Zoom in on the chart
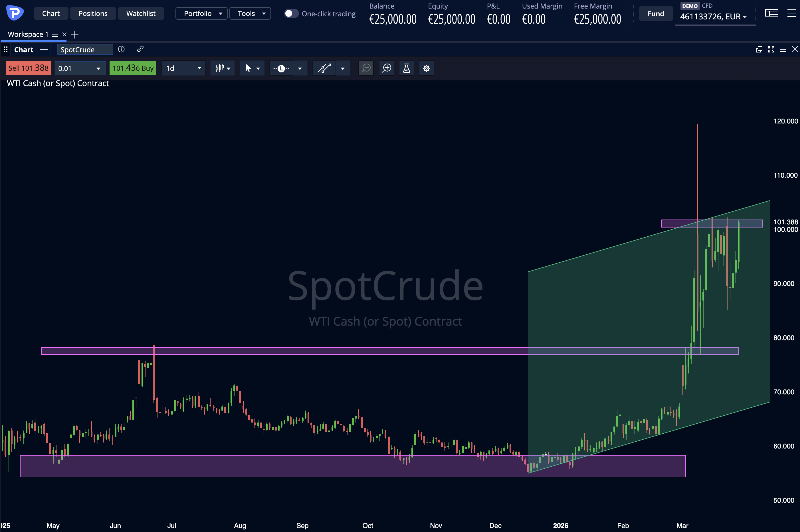 tap(386, 68)
